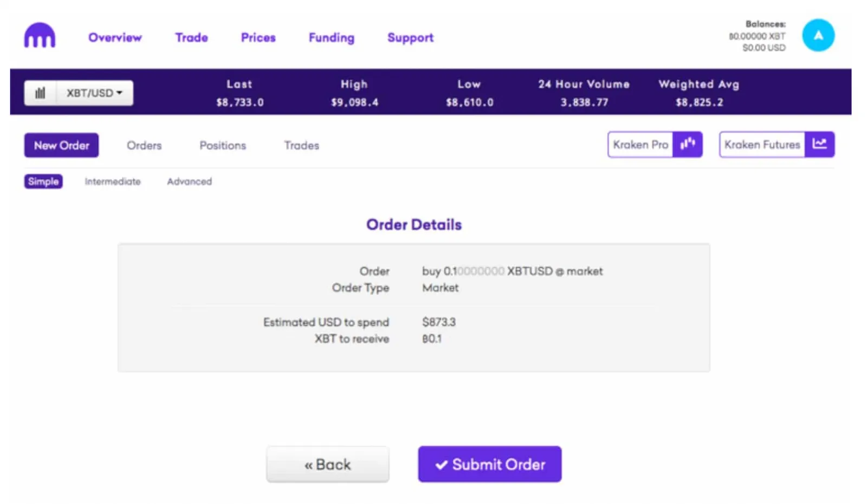Open the Trades tab
This screenshot has height=504, width=867.
pyautogui.click(x=301, y=145)
